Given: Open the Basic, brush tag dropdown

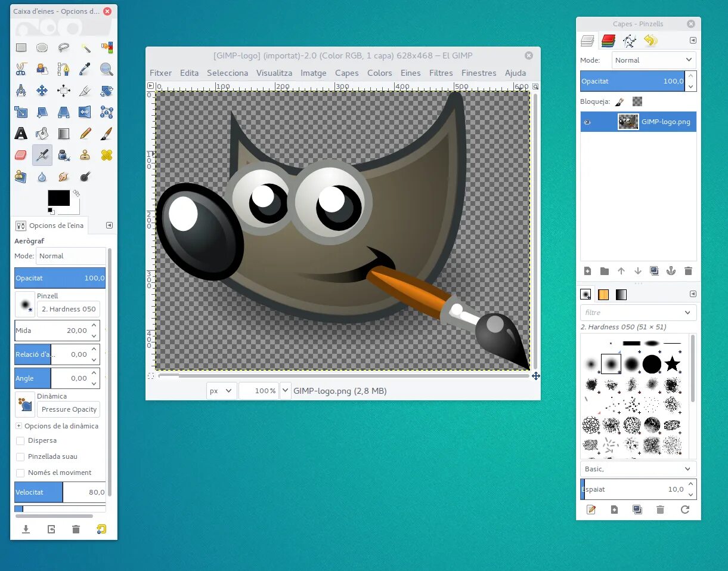Looking at the screenshot, I should click(638, 469).
